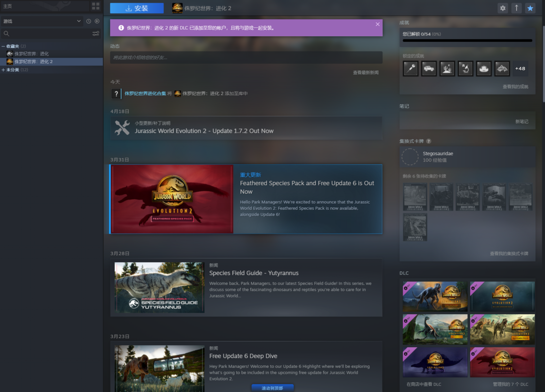This screenshot has height=392, width=545.
Task: Collapse the 收藏夹 collection
Action: [4, 46]
